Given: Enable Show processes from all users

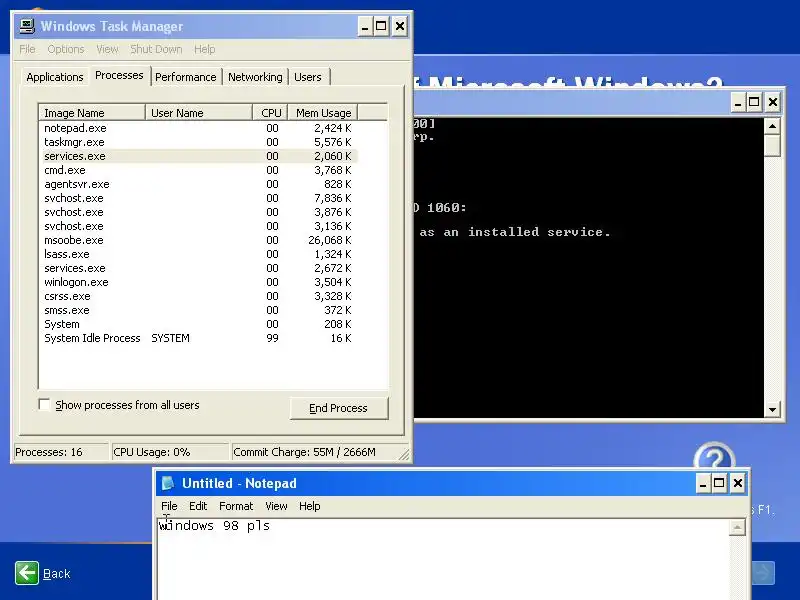Looking at the screenshot, I should pyautogui.click(x=44, y=405).
